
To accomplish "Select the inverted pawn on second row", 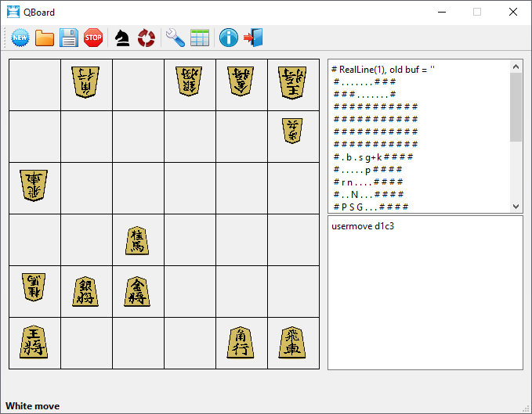I will (292, 131).
